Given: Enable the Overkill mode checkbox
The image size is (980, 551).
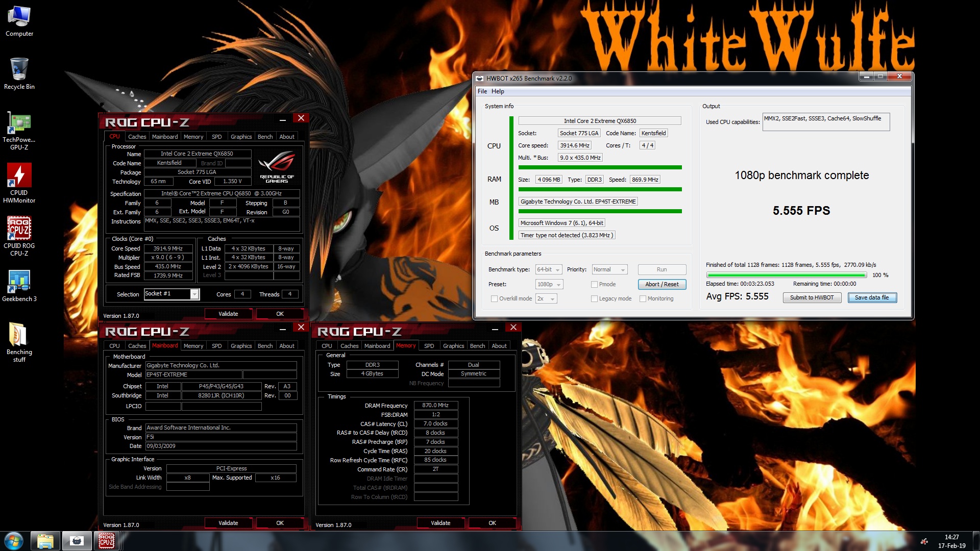Looking at the screenshot, I should click(494, 298).
